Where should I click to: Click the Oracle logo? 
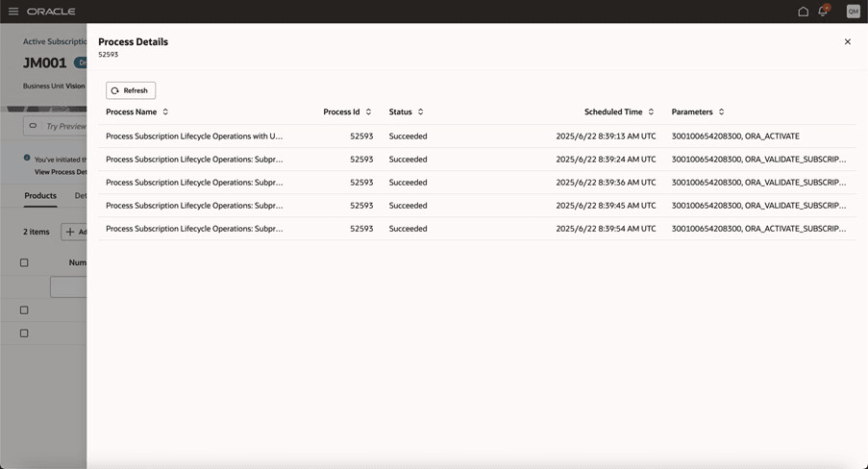(51, 12)
